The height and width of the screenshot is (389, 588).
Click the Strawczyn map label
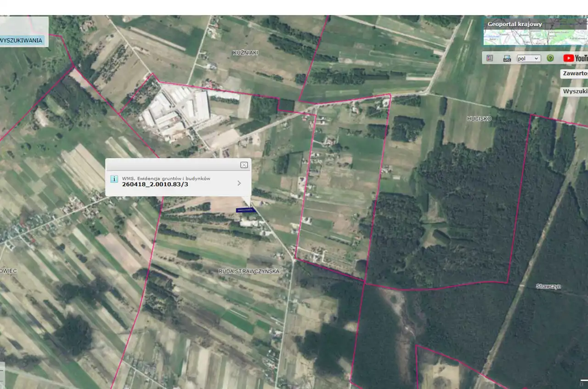(x=548, y=286)
